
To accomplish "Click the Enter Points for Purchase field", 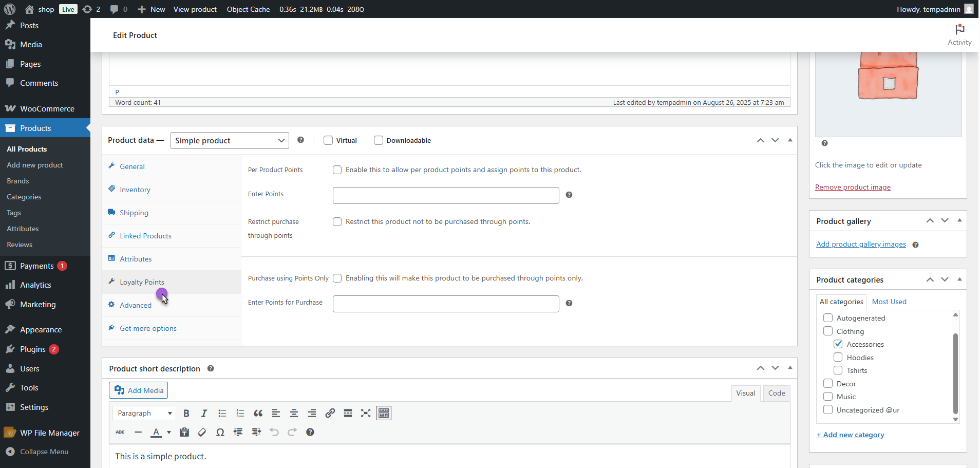I will click(445, 304).
